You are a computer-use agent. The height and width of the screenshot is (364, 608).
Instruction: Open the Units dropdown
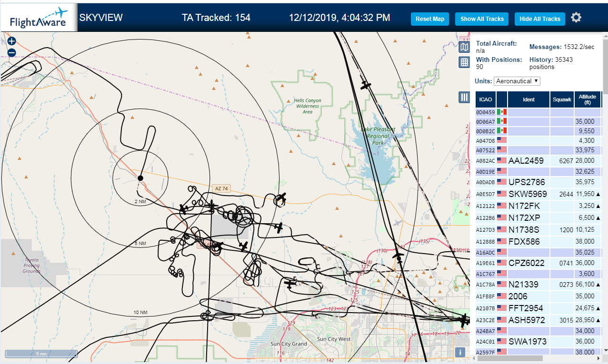517,81
